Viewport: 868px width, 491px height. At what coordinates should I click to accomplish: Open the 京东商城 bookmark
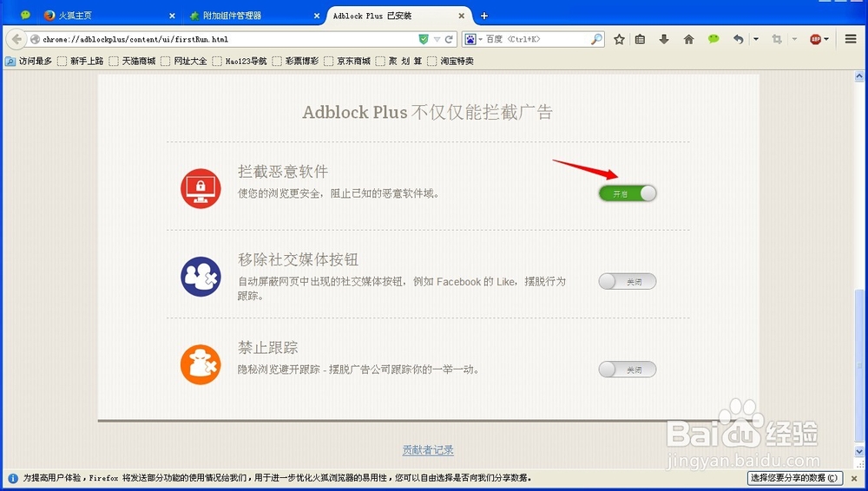click(x=348, y=61)
